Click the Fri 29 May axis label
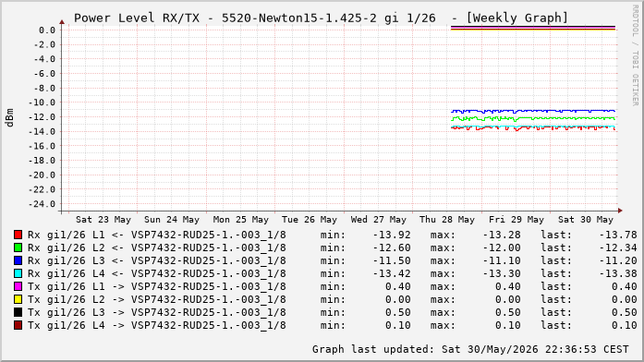The height and width of the screenshot is (362, 644). pyautogui.click(x=516, y=220)
